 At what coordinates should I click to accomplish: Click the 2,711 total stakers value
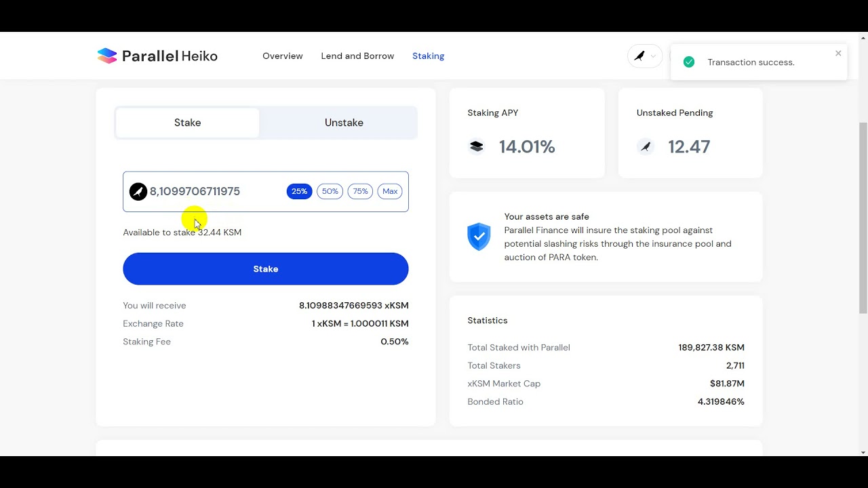point(735,366)
